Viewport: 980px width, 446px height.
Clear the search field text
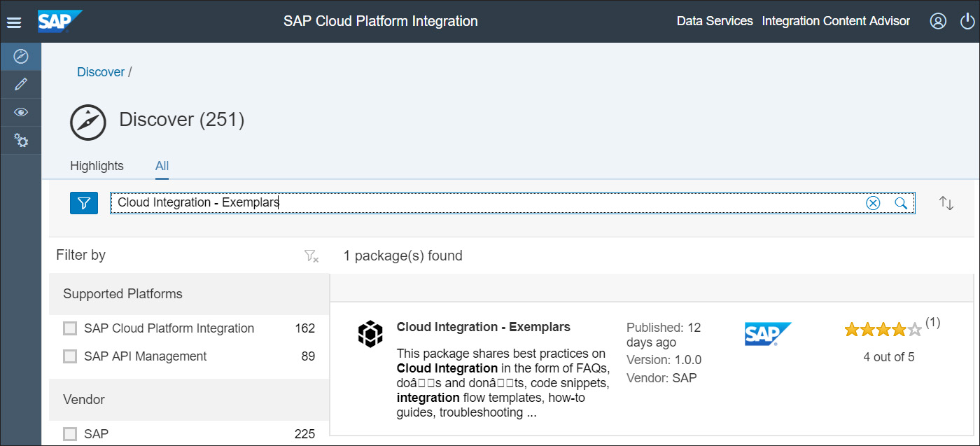[x=873, y=203]
